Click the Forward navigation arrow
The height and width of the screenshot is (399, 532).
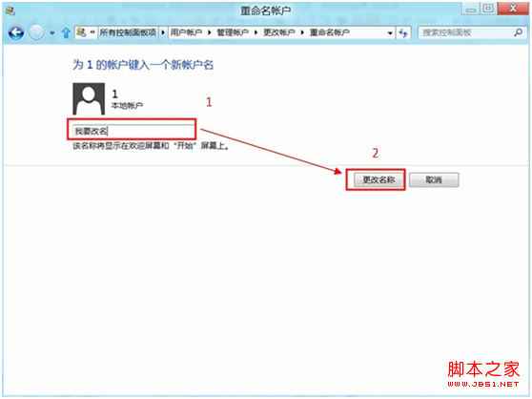click(x=36, y=33)
